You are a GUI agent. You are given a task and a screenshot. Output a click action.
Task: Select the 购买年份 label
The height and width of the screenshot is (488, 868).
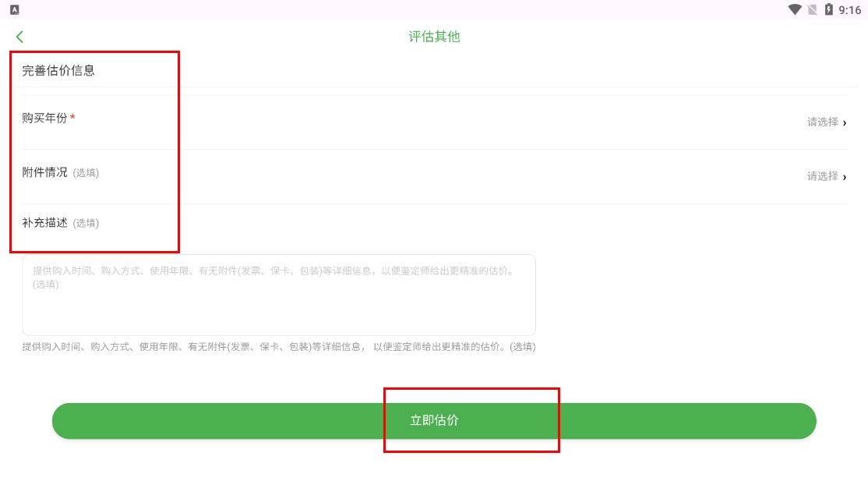pyautogui.click(x=44, y=118)
